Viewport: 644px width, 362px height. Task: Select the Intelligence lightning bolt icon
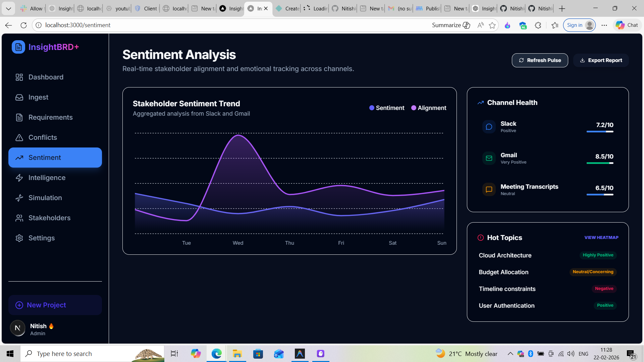pyautogui.click(x=19, y=178)
